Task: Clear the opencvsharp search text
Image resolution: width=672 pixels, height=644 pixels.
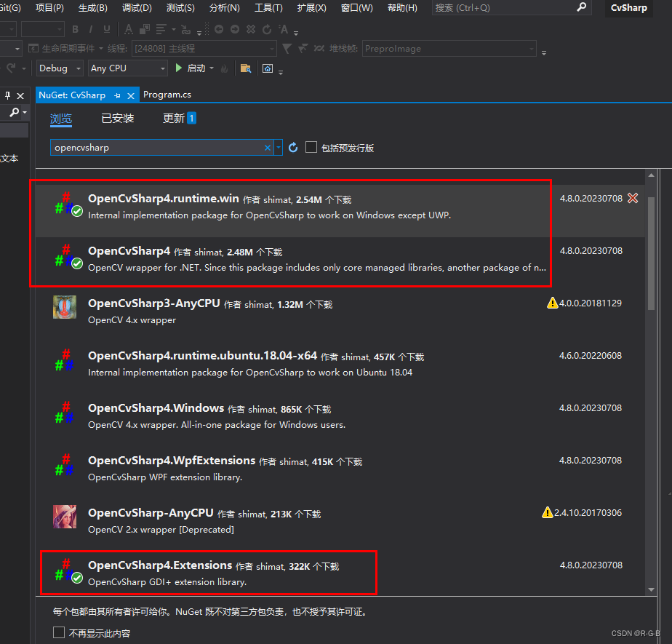Action: (268, 148)
